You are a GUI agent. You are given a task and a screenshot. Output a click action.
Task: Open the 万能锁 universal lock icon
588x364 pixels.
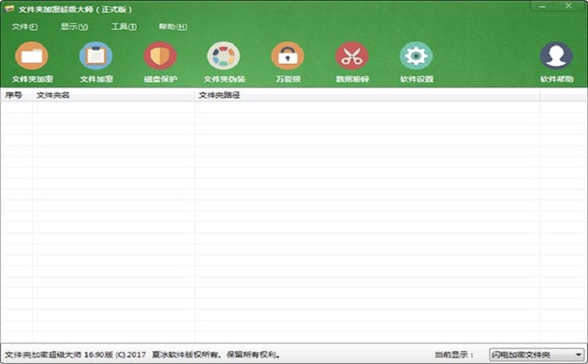tap(288, 57)
